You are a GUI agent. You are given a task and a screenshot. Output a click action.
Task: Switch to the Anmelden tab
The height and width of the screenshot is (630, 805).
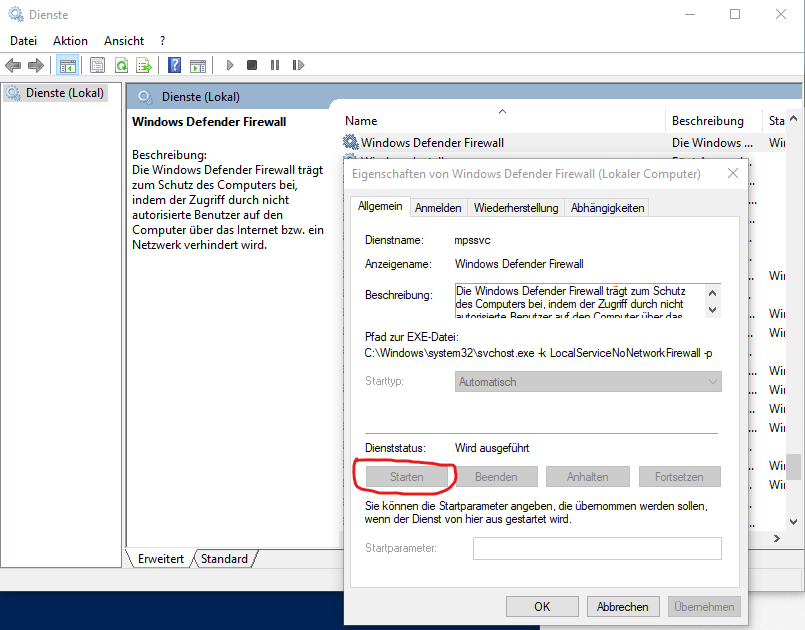[x=438, y=208]
